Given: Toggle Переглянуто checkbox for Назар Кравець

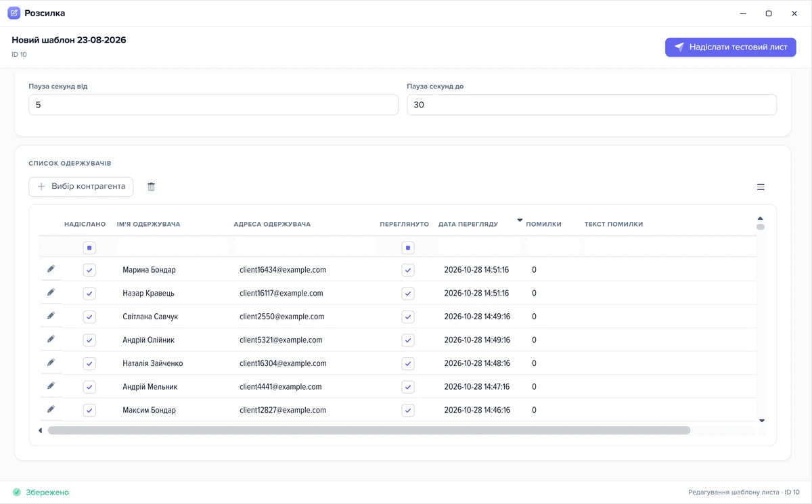Looking at the screenshot, I should (x=408, y=294).
